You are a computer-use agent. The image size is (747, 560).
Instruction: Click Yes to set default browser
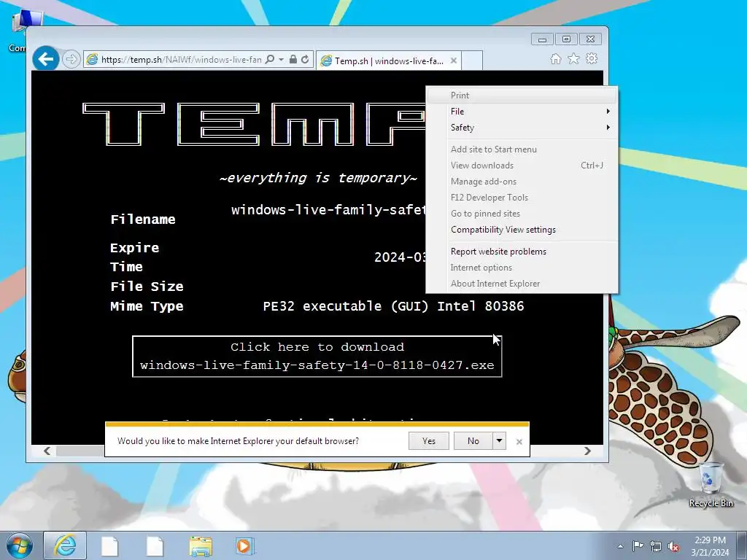(x=429, y=441)
